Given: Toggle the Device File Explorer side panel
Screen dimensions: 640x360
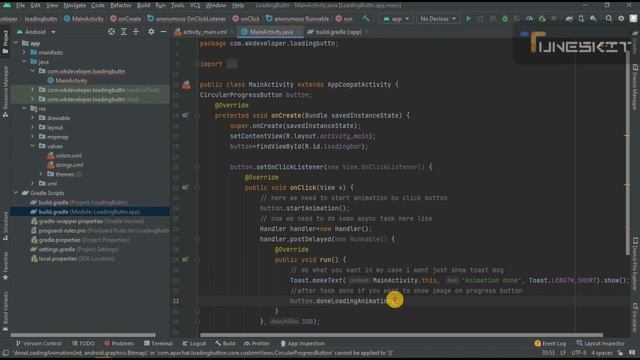Looking at the screenshot, I should coord(635,264).
